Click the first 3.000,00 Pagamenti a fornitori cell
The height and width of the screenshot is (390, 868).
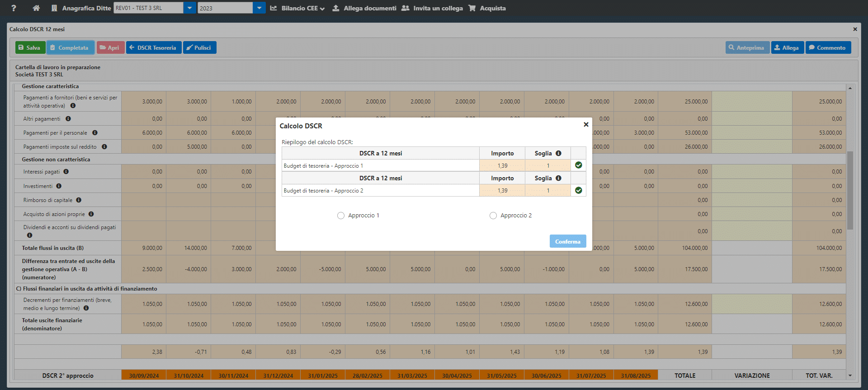[144, 102]
